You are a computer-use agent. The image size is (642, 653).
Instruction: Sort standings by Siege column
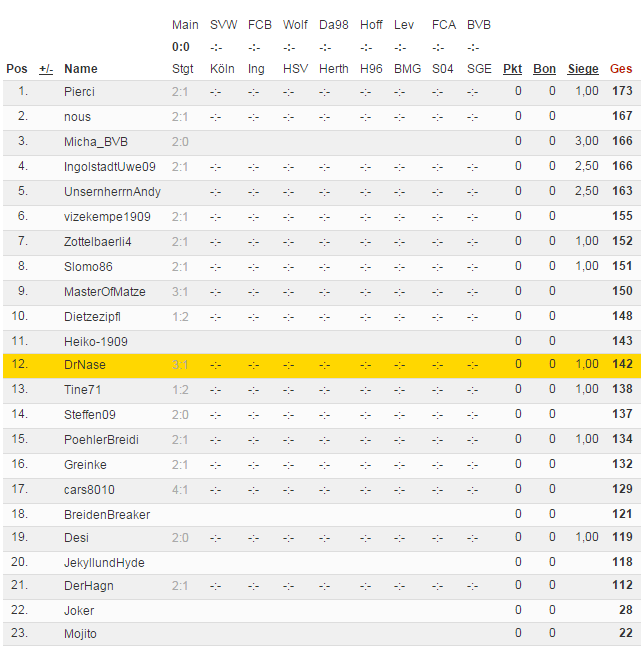click(x=583, y=69)
